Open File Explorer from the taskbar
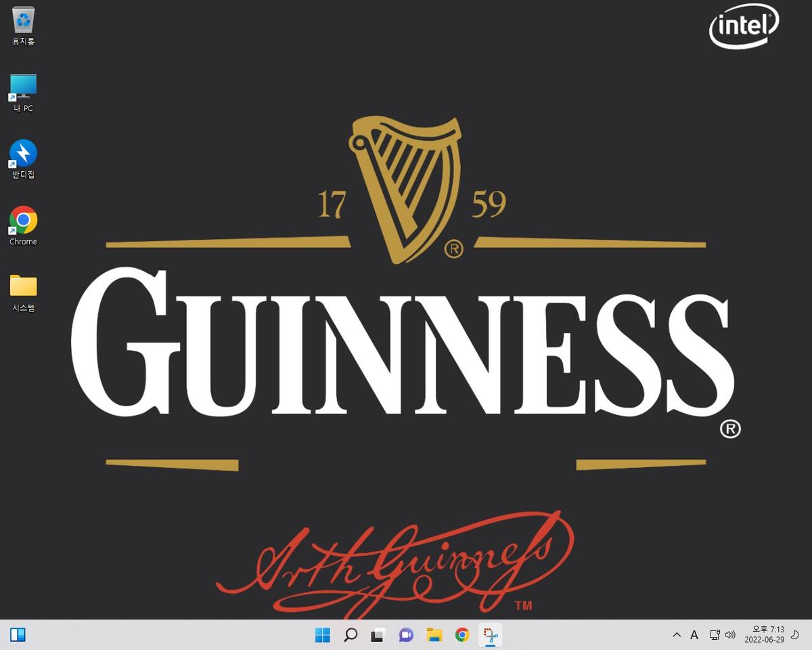Image resolution: width=812 pixels, height=650 pixels. pyautogui.click(x=434, y=635)
